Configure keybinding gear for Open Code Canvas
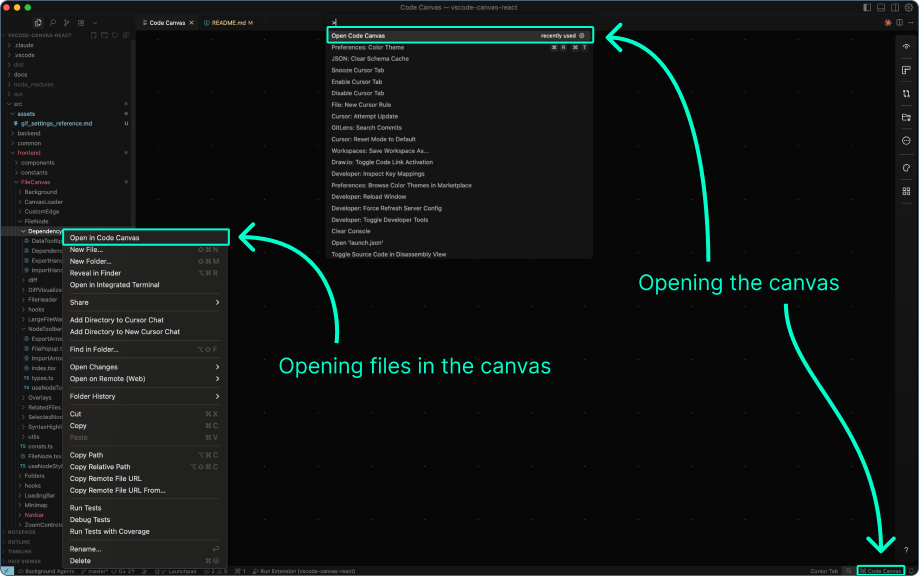The width and height of the screenshot is (919, 576). tap(582, 36)
